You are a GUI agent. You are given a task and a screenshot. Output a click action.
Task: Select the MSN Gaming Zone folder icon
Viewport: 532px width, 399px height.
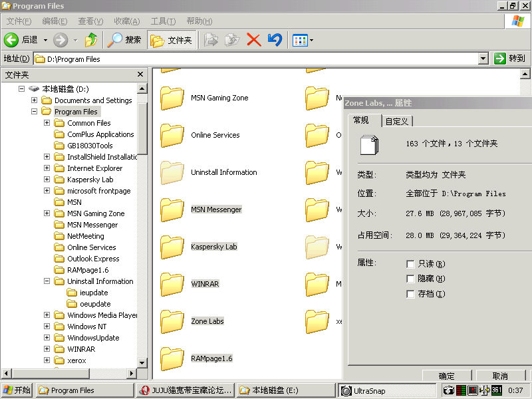tap(172, 98)
